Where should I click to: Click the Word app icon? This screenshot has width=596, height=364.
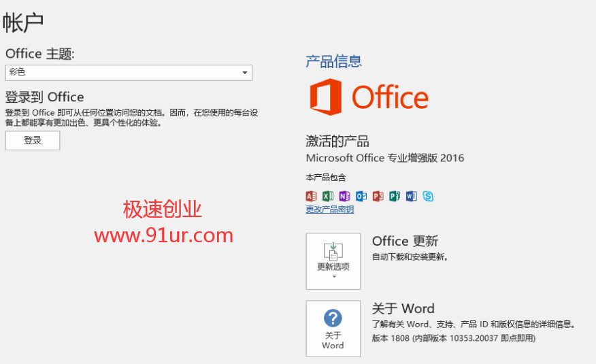411,196
